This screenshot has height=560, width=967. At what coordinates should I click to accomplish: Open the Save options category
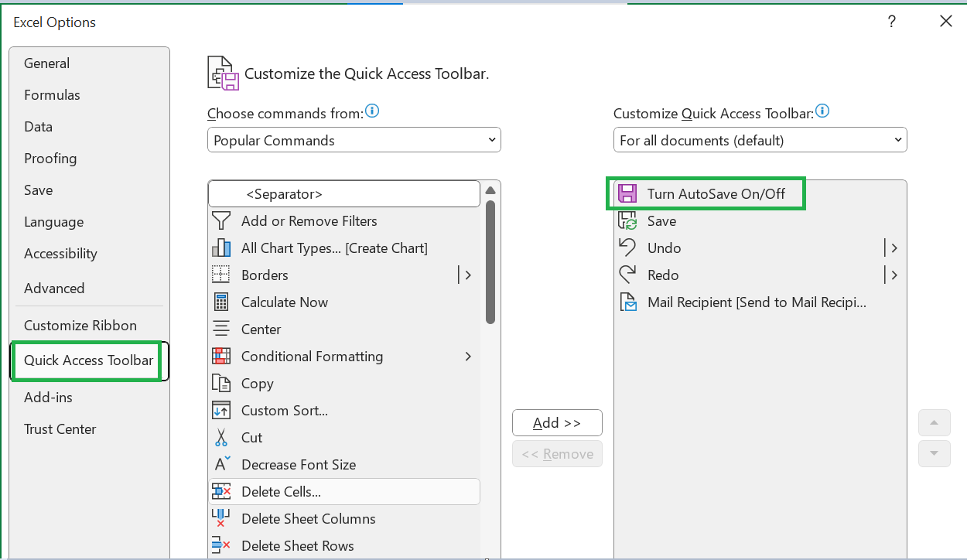coord(89,190)
